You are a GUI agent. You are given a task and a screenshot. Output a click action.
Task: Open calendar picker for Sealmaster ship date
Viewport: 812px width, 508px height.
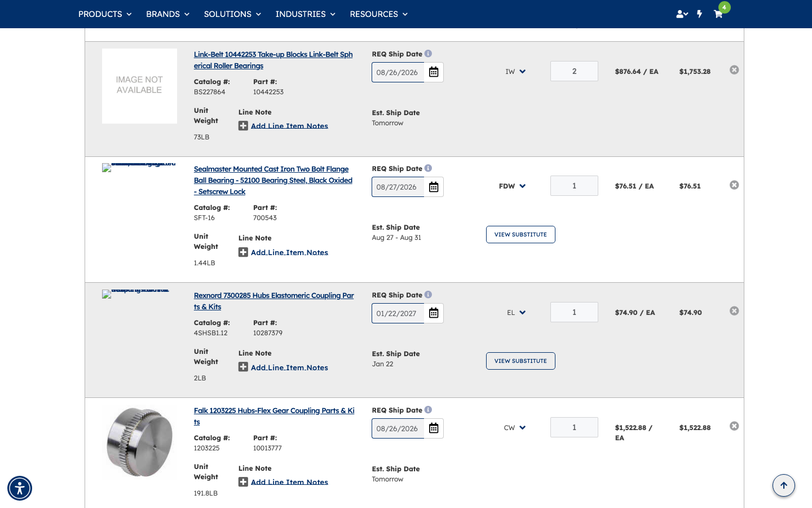pyautogui.click(x=434, y=187)
